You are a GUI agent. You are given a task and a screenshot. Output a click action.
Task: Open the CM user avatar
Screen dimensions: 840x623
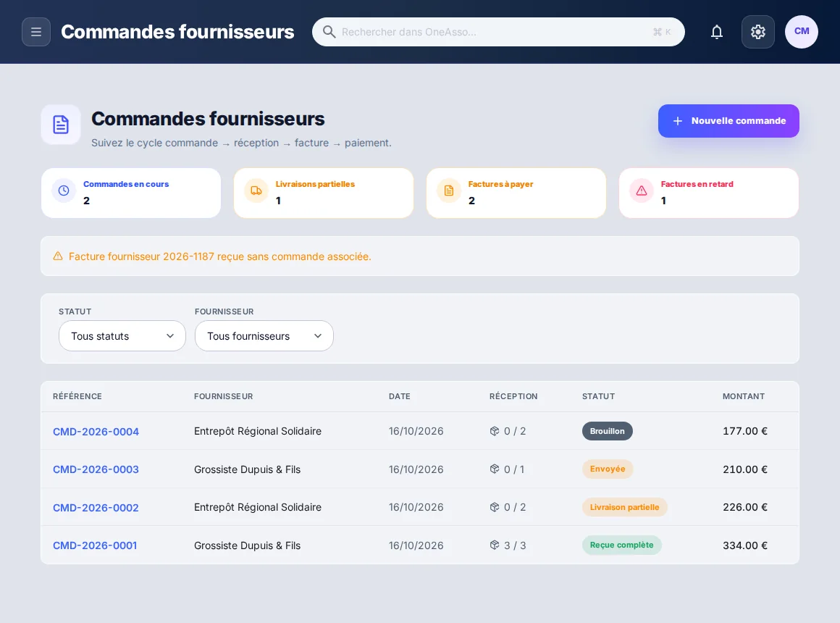pos(801,32)
